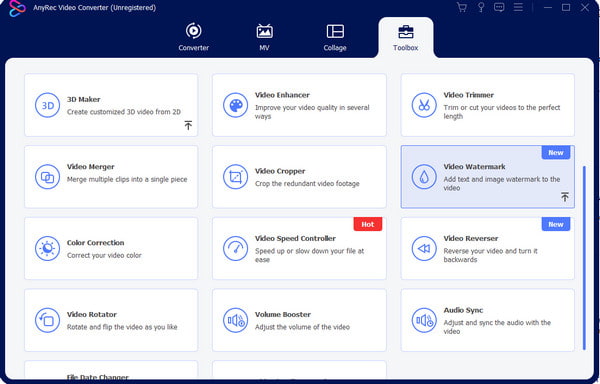Click the Video Enhancer palette icon

coord(235,105)
